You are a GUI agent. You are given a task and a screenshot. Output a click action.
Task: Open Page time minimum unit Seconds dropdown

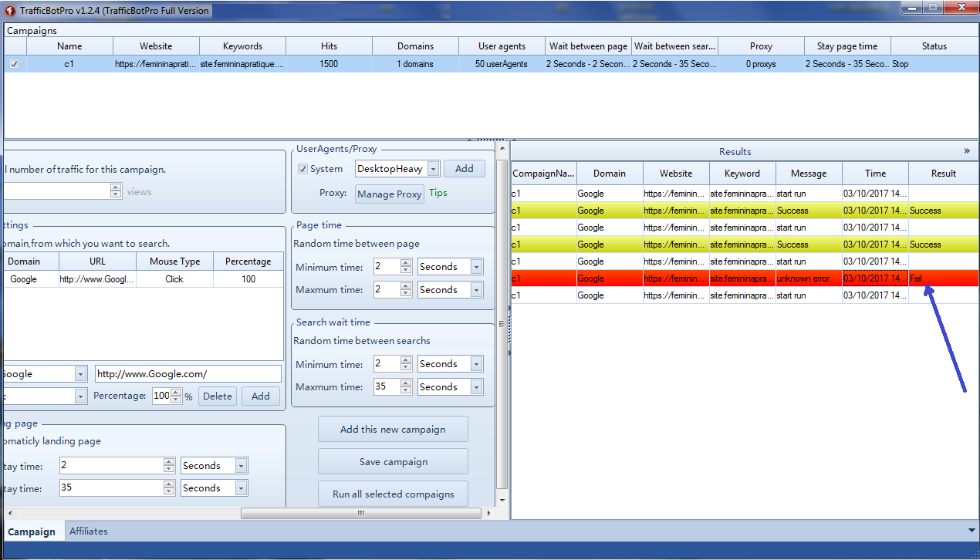point(476,267)
